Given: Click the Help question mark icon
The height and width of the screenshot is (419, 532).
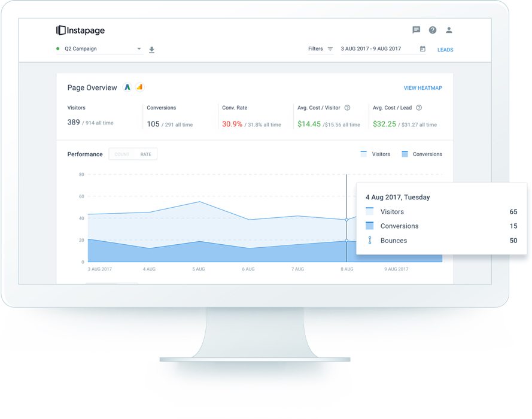Looking at the screenshot, I should tap(432, 29).
